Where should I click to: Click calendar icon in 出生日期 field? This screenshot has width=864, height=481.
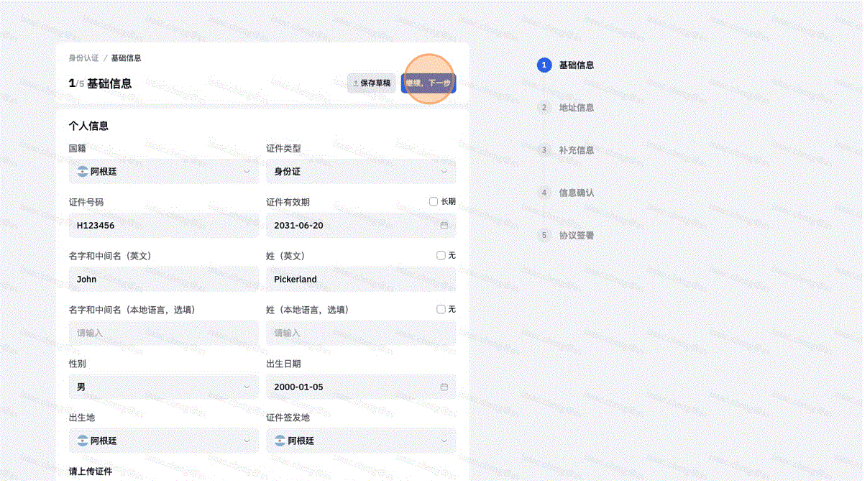tap(444, 386)
